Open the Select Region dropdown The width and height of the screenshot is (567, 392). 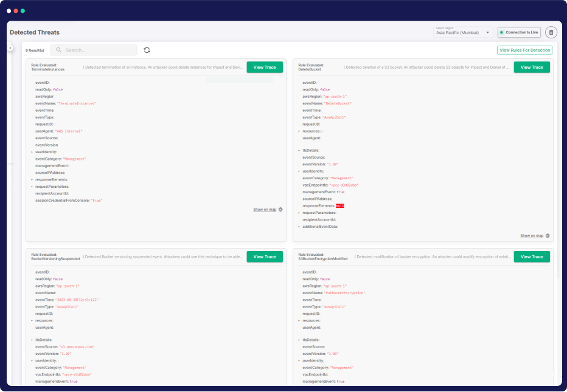464,32
